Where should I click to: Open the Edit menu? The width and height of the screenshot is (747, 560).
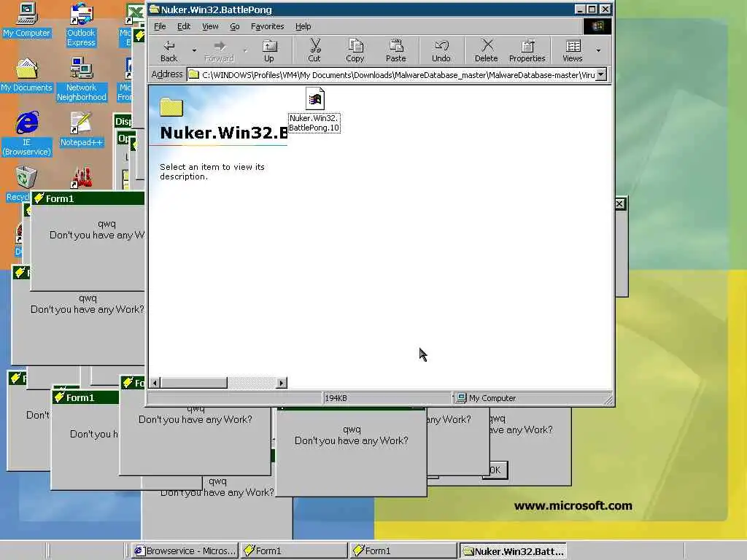[183, 26]
